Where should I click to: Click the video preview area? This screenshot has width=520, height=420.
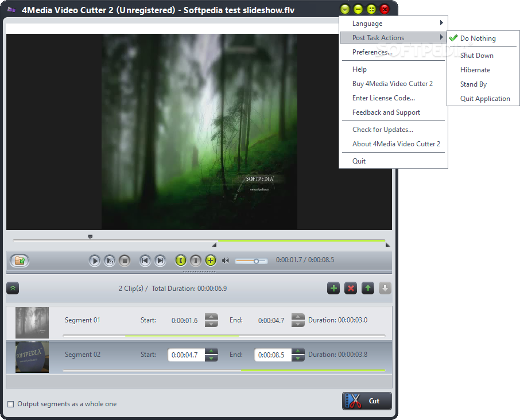click(199, 131)
